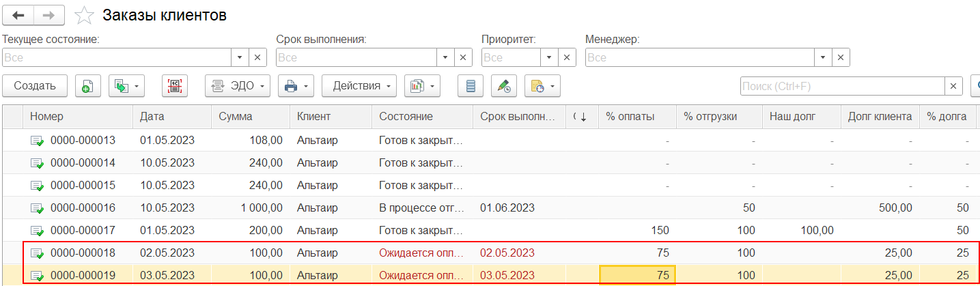Click the pencil with clock icon
This screenshot has width=980, height=286.
[x=504, y=86]
